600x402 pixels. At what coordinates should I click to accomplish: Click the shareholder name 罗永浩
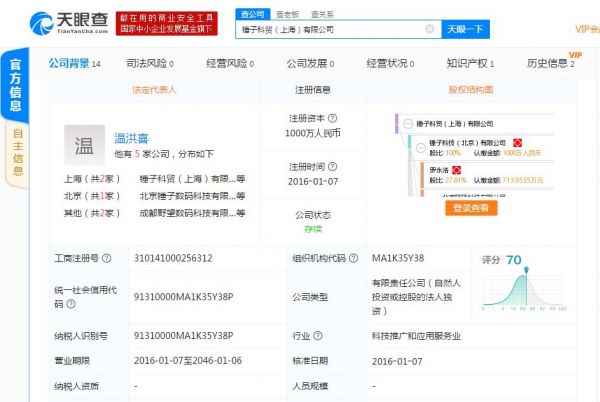point(439,170)
